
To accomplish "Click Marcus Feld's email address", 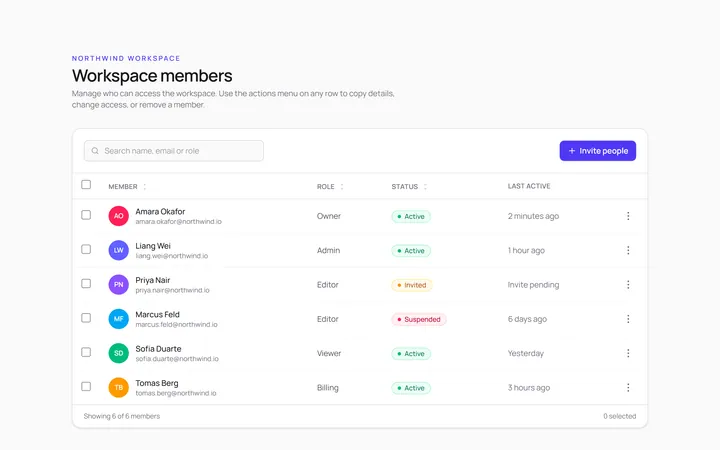I will pos(176,325).
